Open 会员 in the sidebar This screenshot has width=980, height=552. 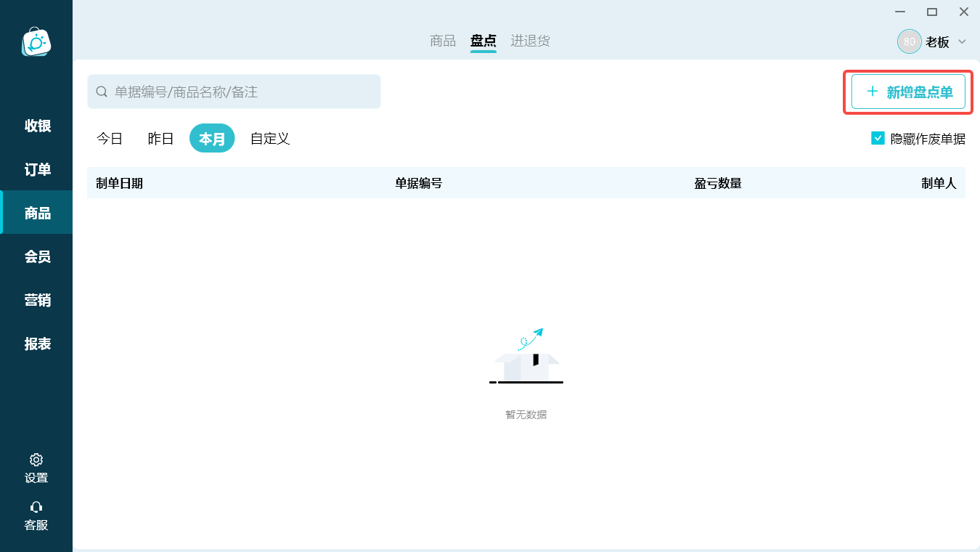coord(36,256)
